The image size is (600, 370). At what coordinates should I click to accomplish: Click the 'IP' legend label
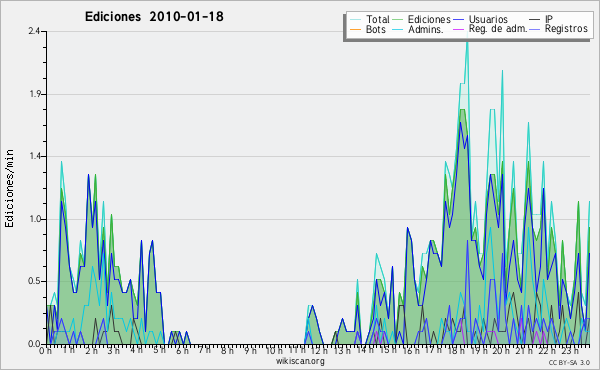[x=549, y=19]
